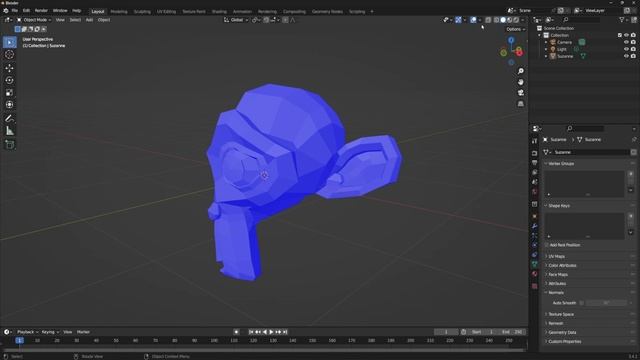Select the Scale tool

tap(9, 93)
